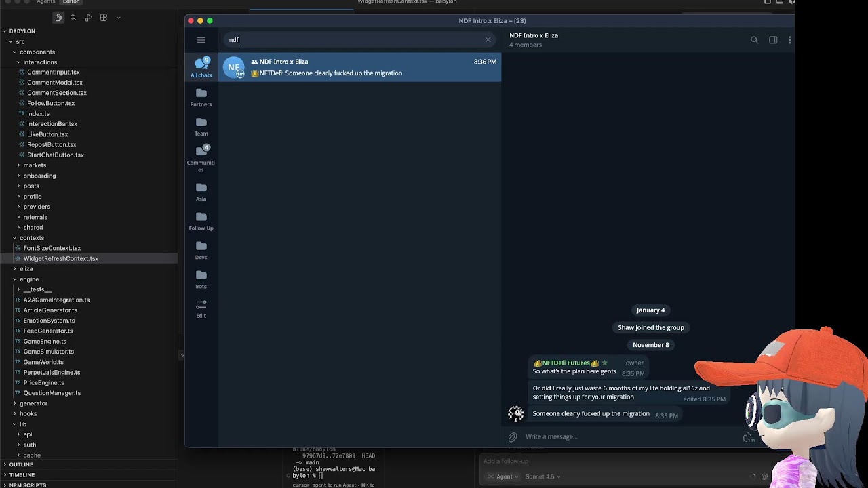Expand the providers folder
This screenshot has height=488, width=868.
click(37, 207)
